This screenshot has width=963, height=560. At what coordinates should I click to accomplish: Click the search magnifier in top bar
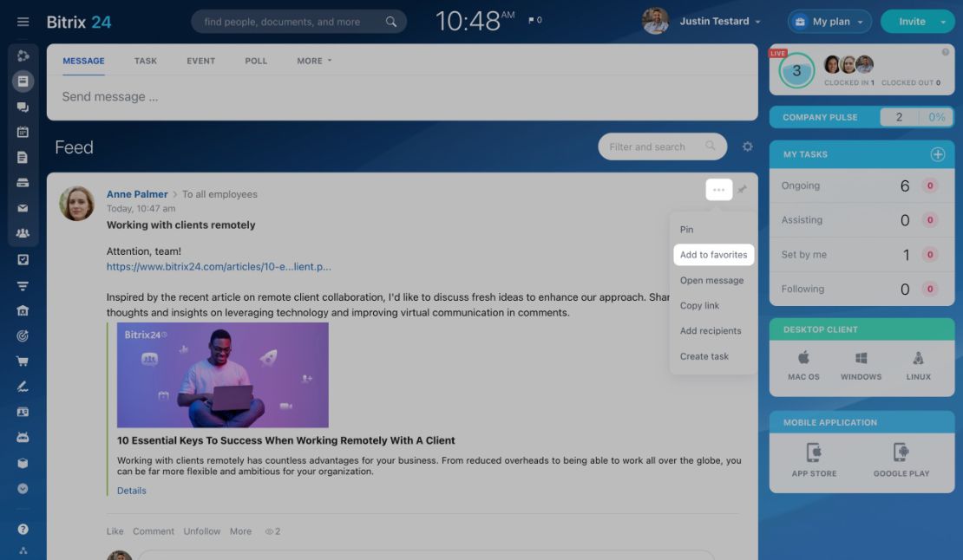tap(391, 22)
